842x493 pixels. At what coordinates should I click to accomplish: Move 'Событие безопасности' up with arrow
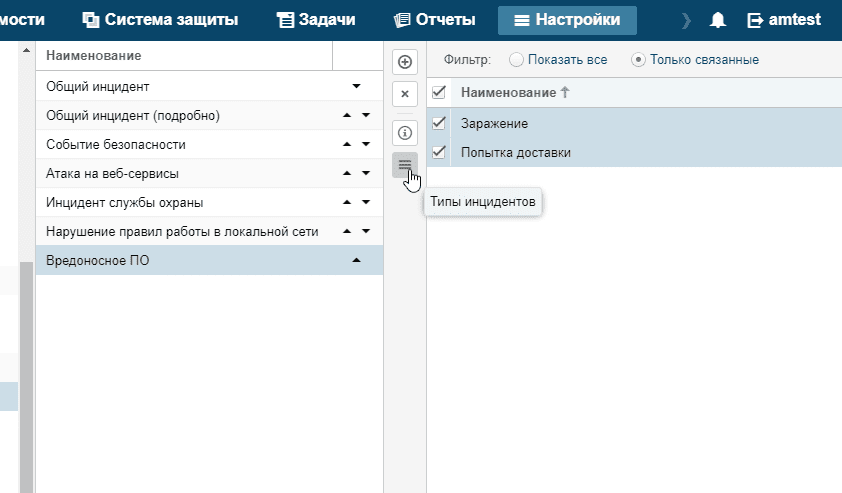[x=347, y=144]
